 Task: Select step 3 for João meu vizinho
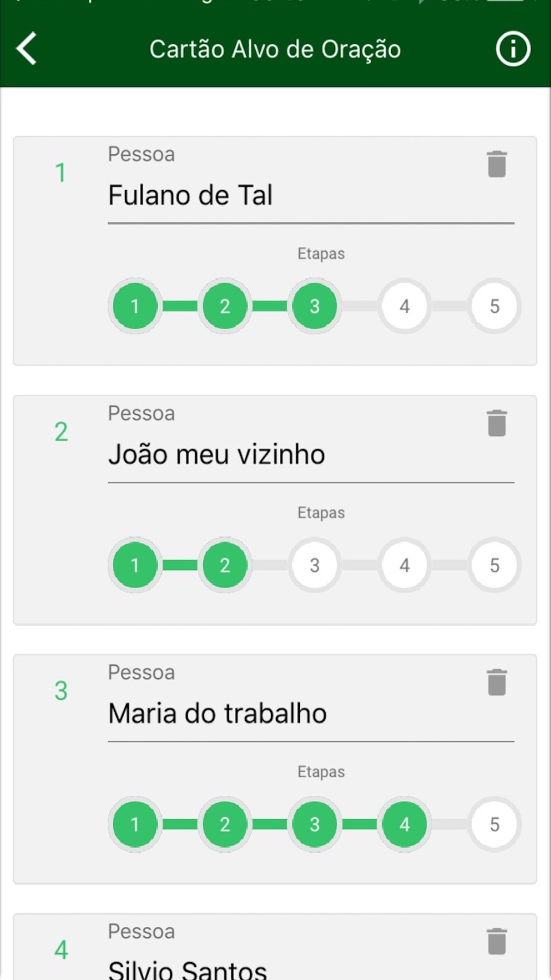[x=315, y=565]
